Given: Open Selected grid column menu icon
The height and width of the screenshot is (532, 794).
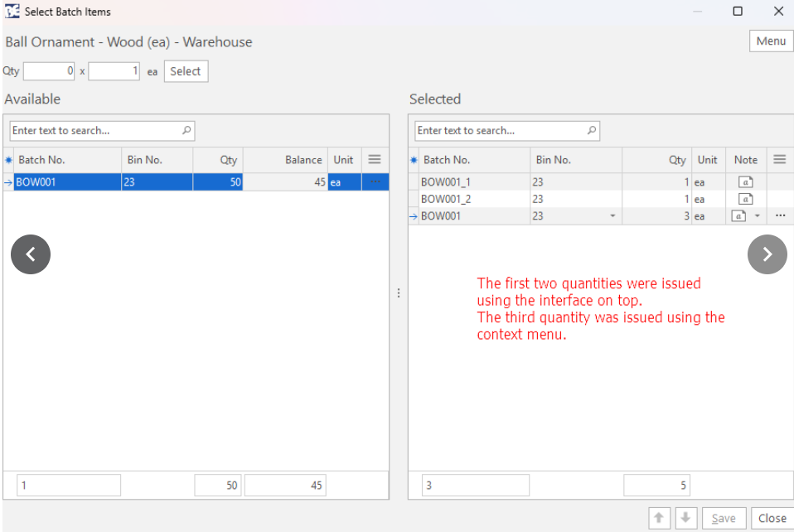Looking at the screenshot, I should click(780, 160).
